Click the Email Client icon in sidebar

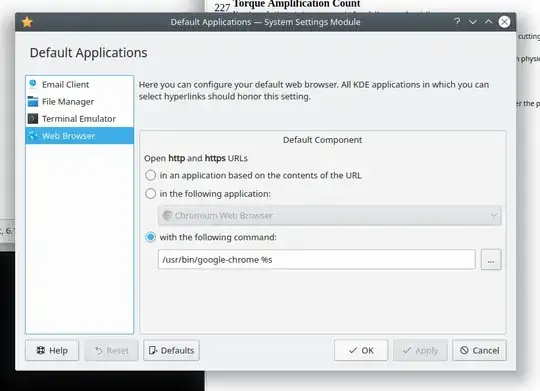tap(33, 84)
